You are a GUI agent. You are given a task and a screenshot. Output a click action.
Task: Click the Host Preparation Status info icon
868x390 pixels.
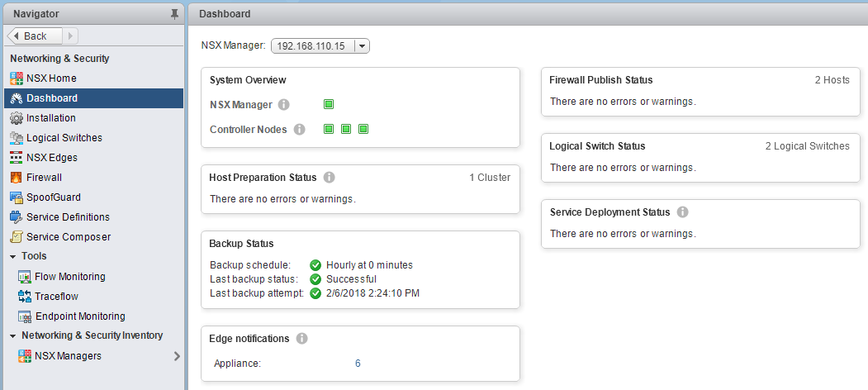pyautogui.click(x=329, y=178)
